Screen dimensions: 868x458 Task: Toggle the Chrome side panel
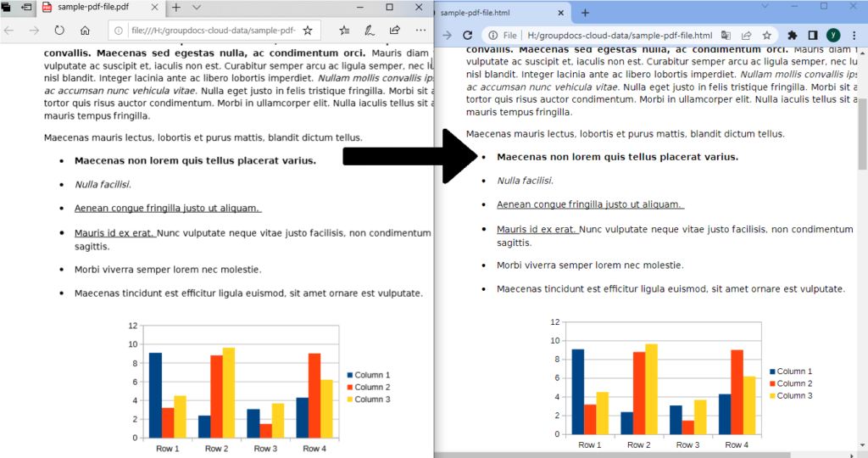pyautogui.click(x=813, y=36)
